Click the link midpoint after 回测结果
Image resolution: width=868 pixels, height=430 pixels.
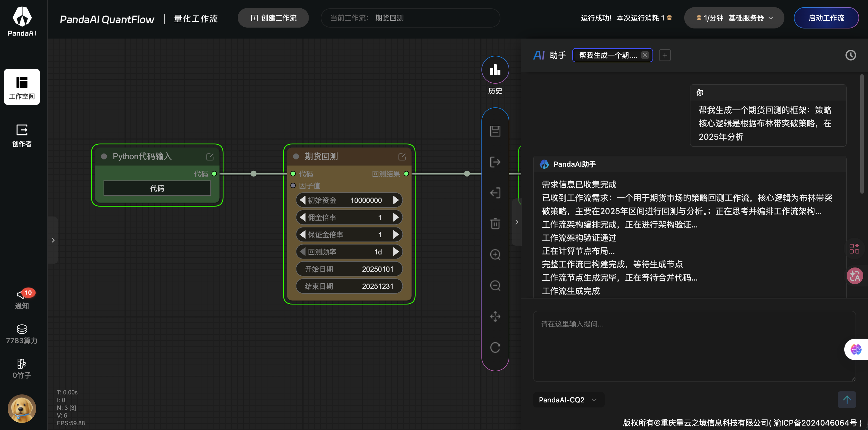pos(467,174)
